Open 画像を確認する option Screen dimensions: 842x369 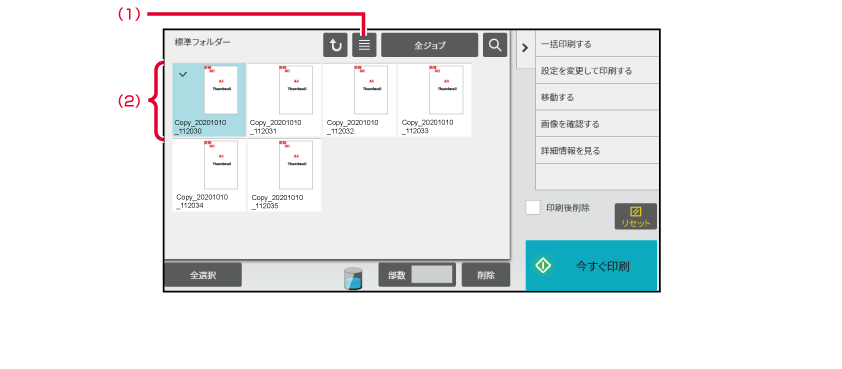click(597, 124)
